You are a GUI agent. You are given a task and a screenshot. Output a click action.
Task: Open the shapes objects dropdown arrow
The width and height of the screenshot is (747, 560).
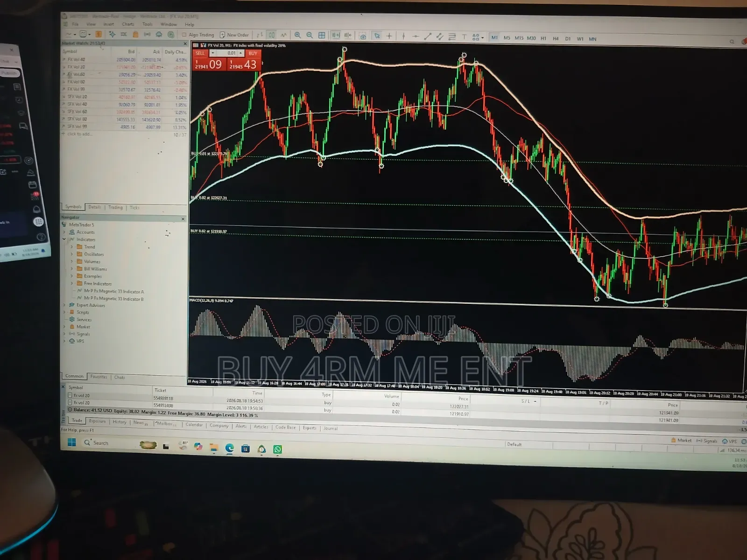tap(483, 38)
